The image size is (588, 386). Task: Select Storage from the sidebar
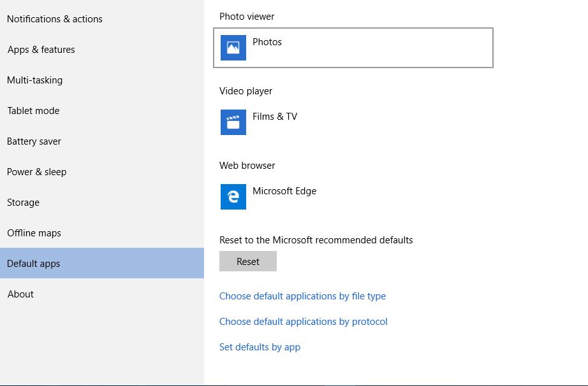pos(23,203)
